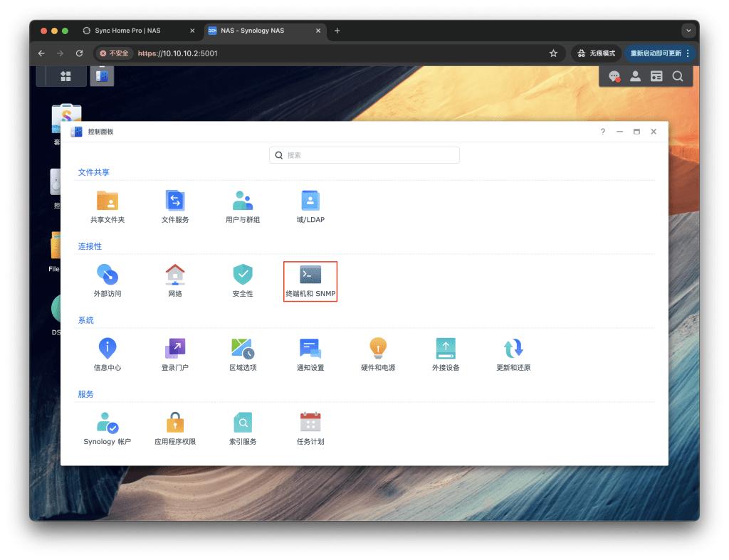
Task: Open 硬件和电源 (Hardware & Power)
Action: (x=378, y=354)
